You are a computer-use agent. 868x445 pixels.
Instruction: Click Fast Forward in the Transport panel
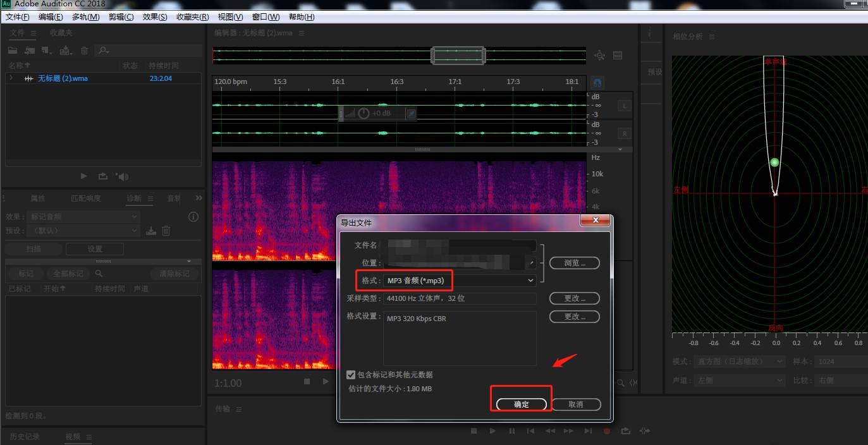point(569,431)
